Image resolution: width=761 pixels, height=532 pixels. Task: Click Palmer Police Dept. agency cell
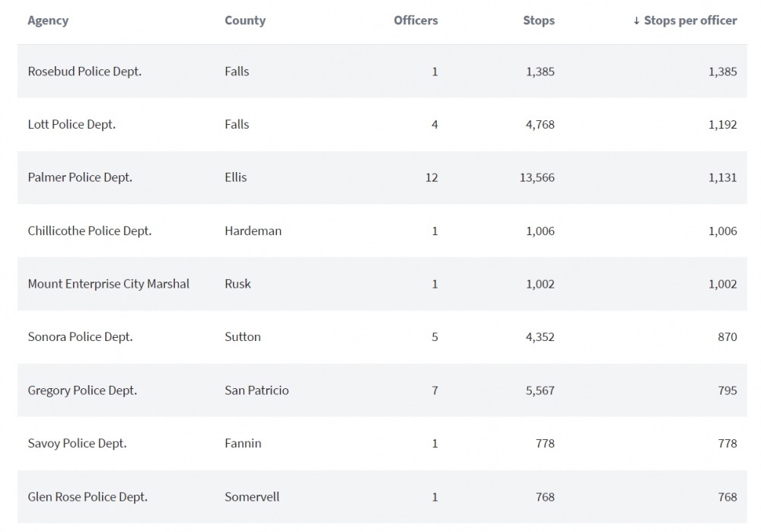(x=80, y=177)
